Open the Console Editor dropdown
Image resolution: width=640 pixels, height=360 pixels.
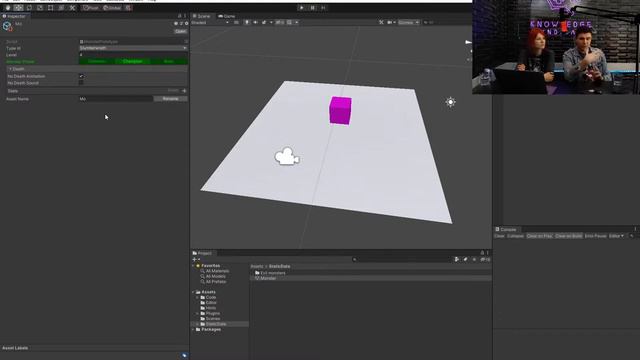(616, 236)
